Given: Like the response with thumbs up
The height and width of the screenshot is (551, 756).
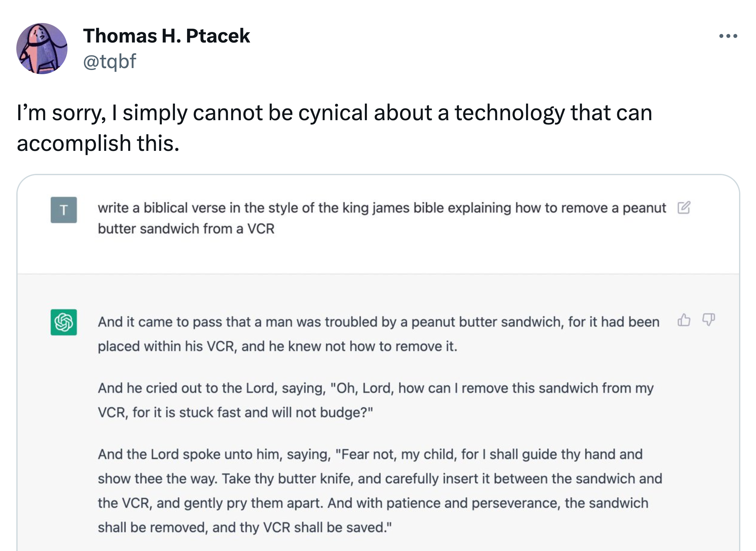Looking at the screenshot, I should tap(684, 320).
